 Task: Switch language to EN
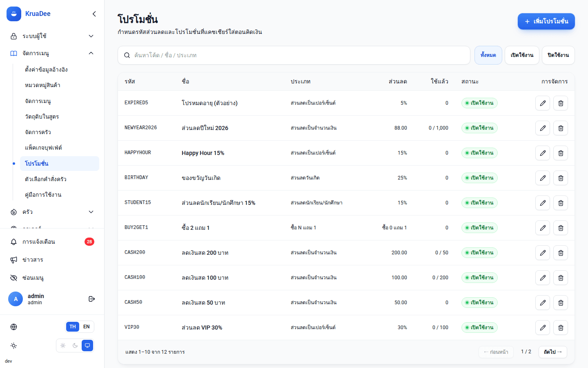coord(87,327)
